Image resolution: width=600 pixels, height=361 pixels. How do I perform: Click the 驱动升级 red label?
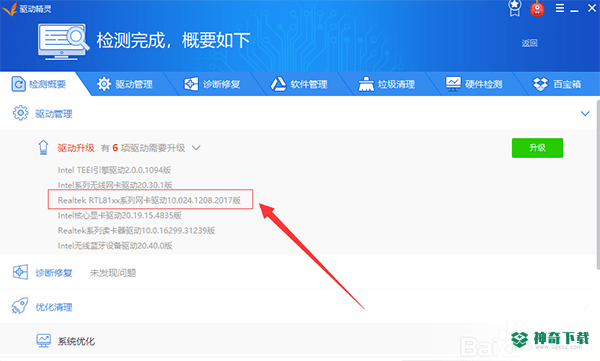click(x=76, y=148)
